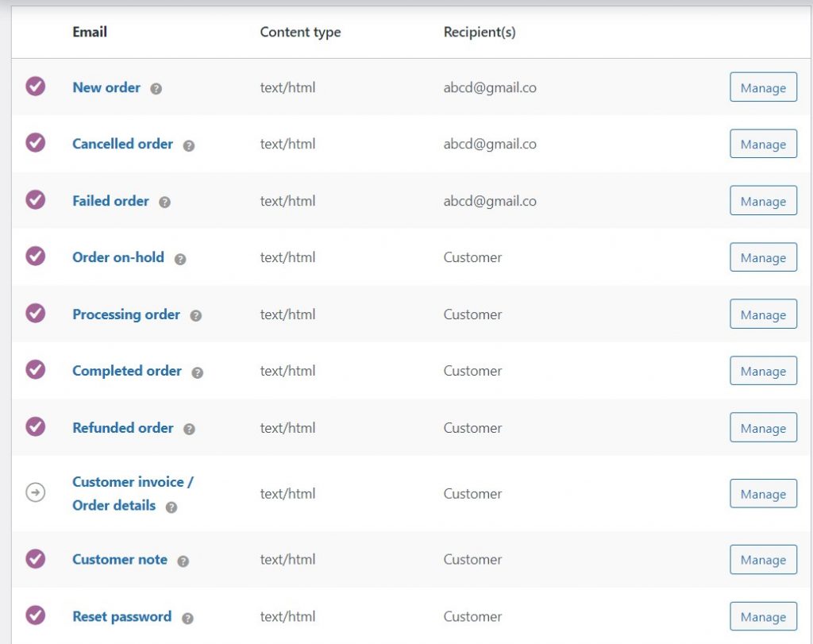Click the enabled checkmark beside Customer note
Viewport: 813px width, 644px height.
pos(35,558)
